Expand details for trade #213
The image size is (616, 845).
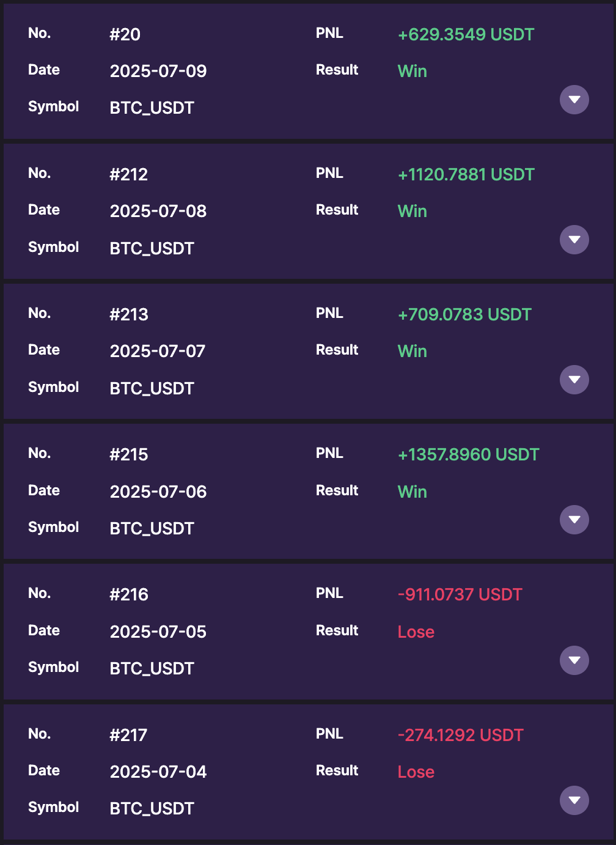[x=574, y=380]
